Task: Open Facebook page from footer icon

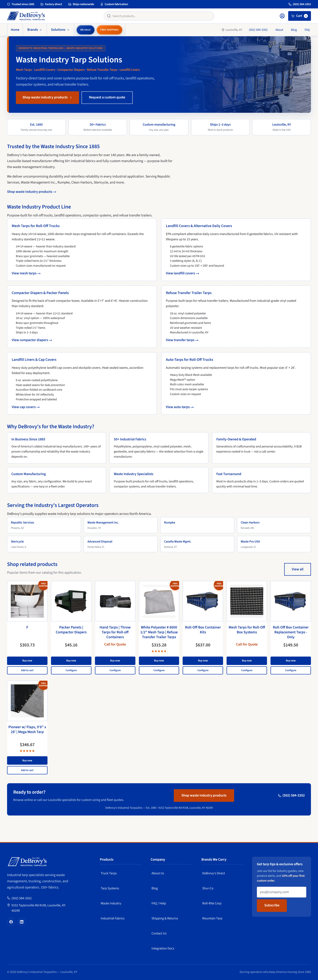Action: pos(11,922)
